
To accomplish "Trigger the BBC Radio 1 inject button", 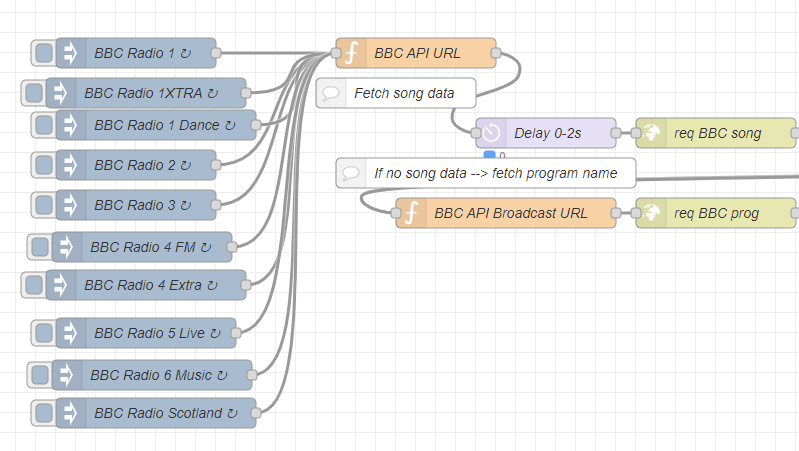I will [44, 53].
